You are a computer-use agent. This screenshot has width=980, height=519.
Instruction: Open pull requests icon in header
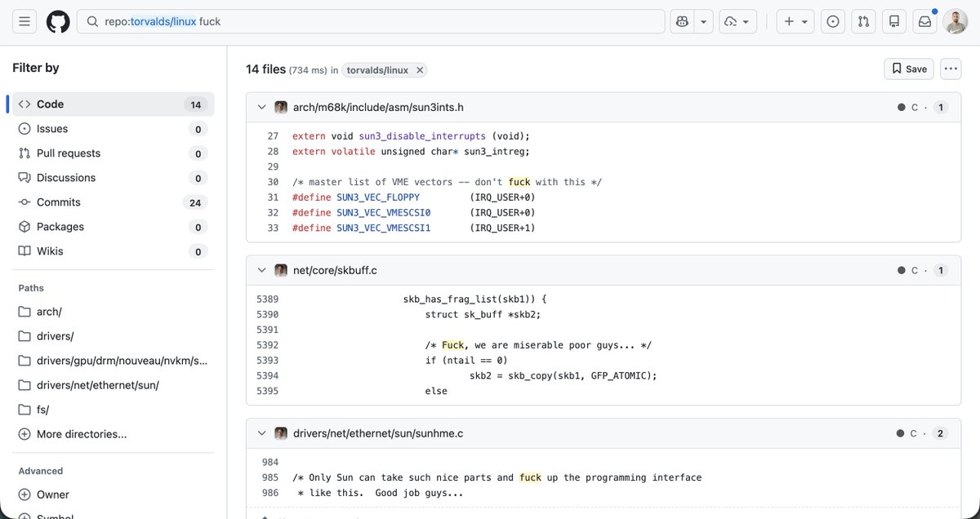(864, 22)
